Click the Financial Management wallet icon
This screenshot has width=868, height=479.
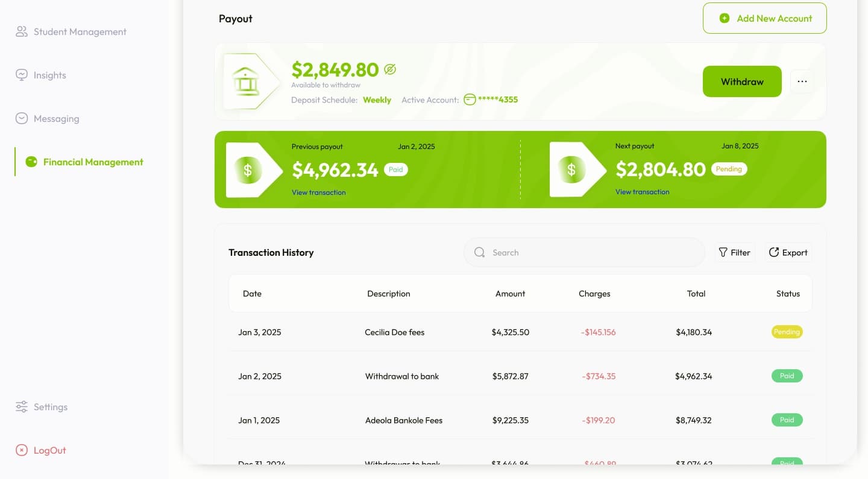click(x=31, y=162)
